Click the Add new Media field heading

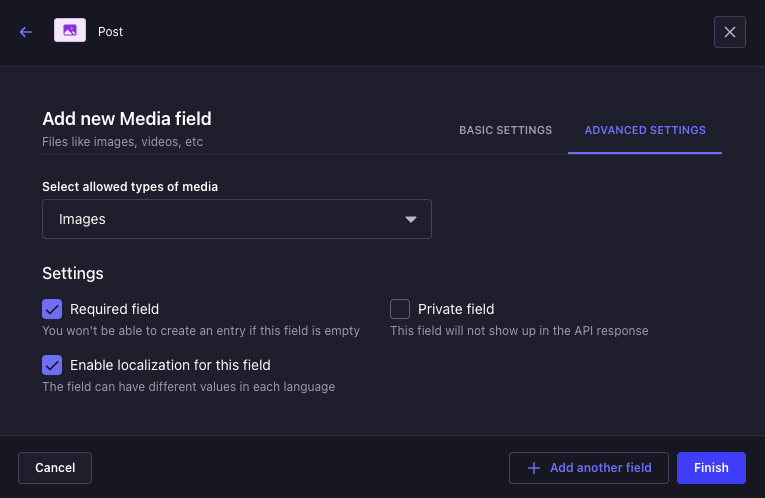pyautogui.click(x=127, y=119)
